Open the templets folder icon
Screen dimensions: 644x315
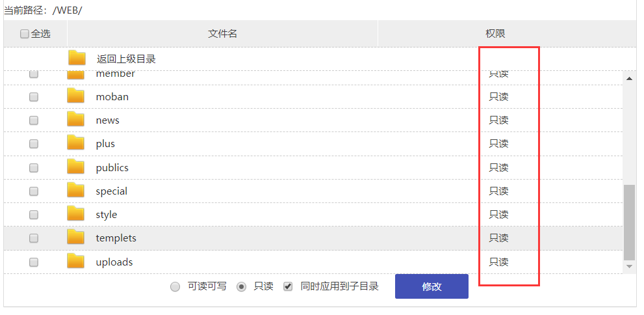[x=76, y=238]
